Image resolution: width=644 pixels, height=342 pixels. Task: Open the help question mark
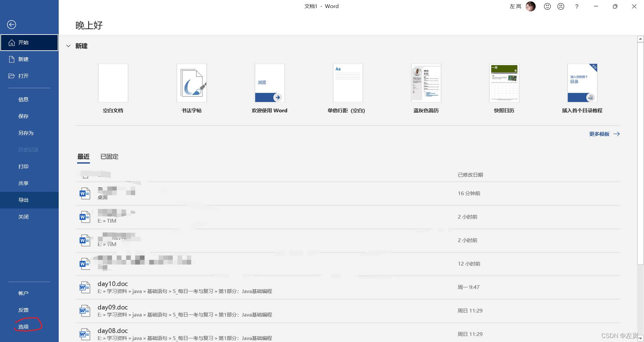[x=577, y=6]
